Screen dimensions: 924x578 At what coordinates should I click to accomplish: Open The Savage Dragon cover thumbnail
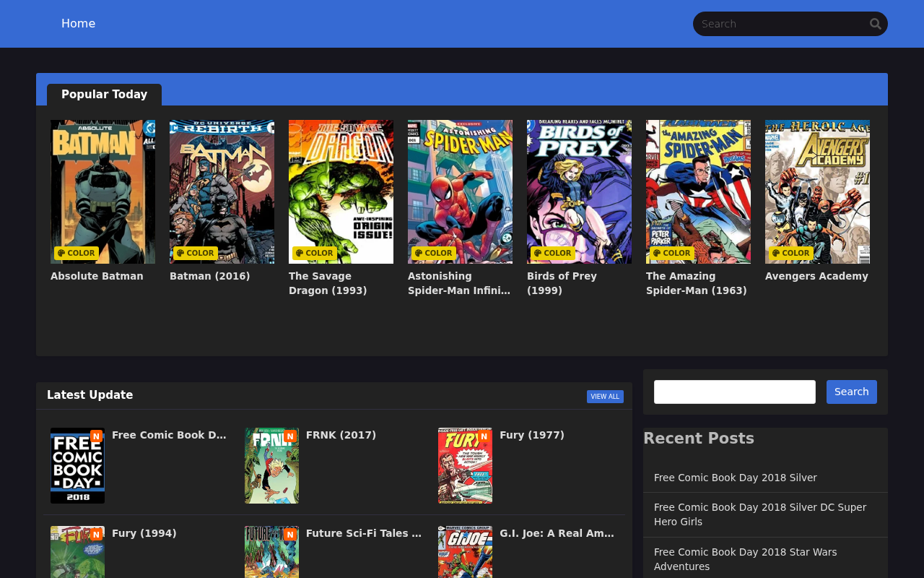[x=341, y=191]
